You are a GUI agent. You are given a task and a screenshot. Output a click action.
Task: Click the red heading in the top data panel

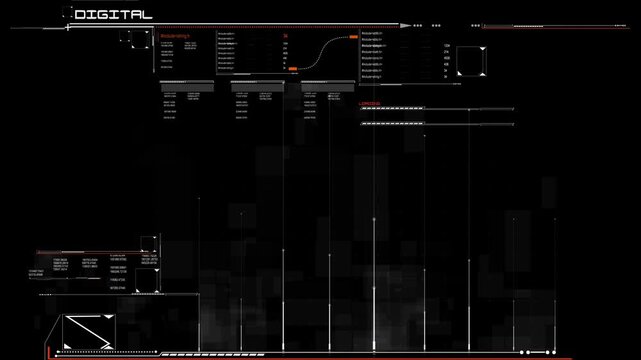[175, 36]
